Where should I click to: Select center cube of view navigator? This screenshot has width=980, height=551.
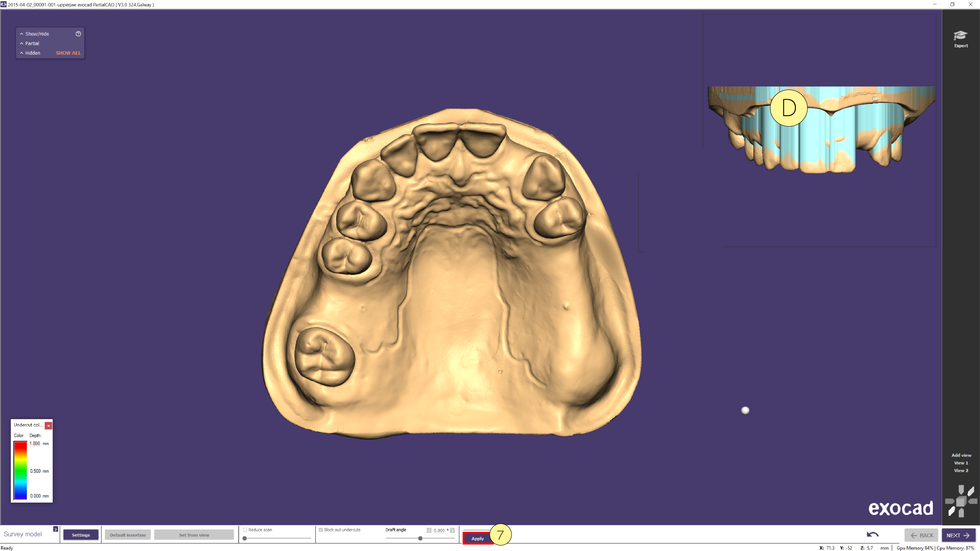(x=961, y=502)
